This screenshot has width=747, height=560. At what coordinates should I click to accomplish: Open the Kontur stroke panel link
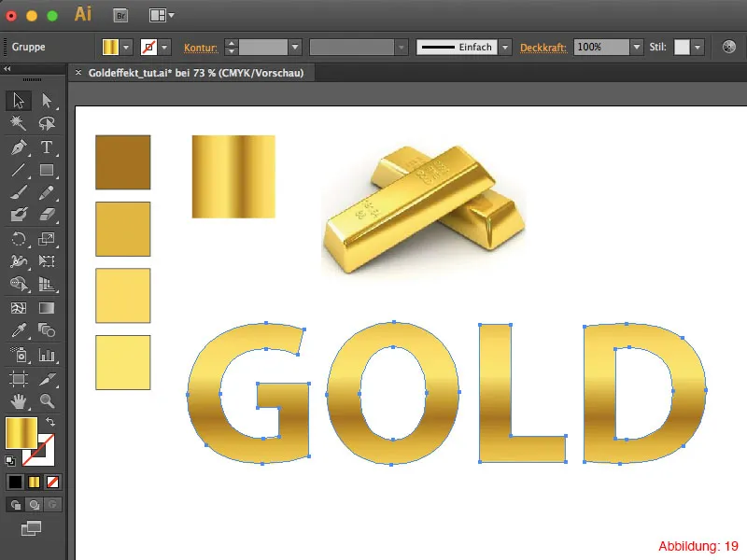tap(201, 48)
